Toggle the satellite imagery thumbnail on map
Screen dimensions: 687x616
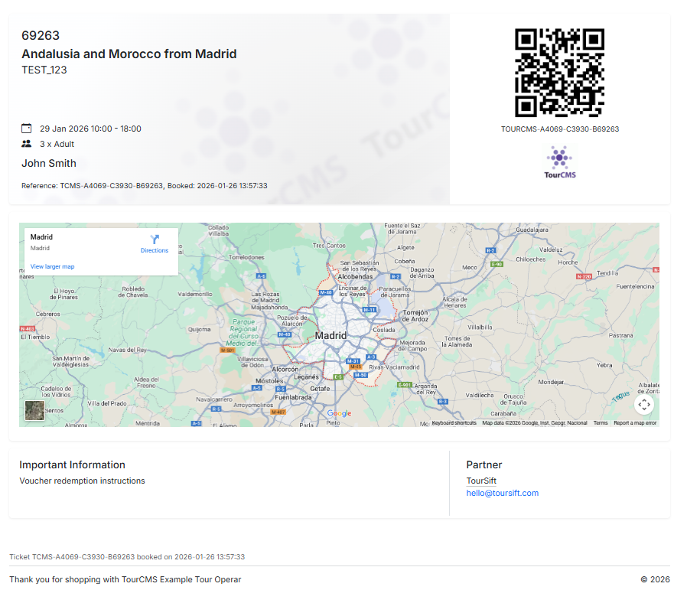point(34,410)
